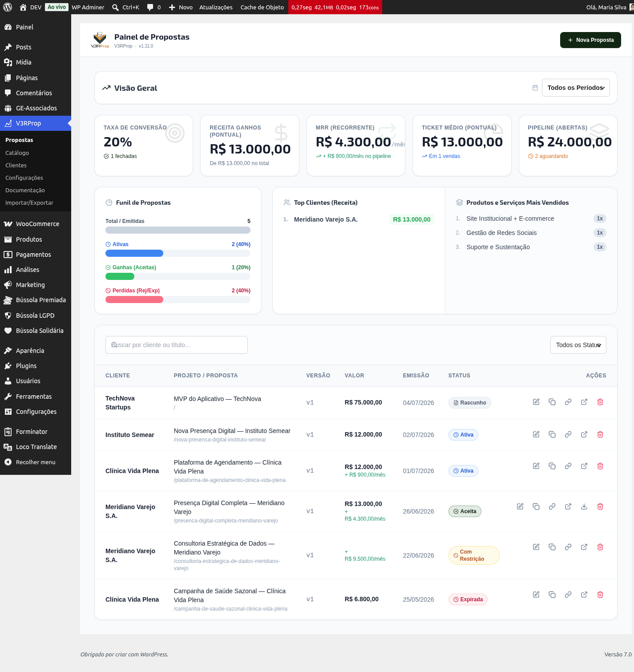Open MVP do Aplicativo — TechNova proposal title
The height and width of the screenshot is (672, 634).
218,399
